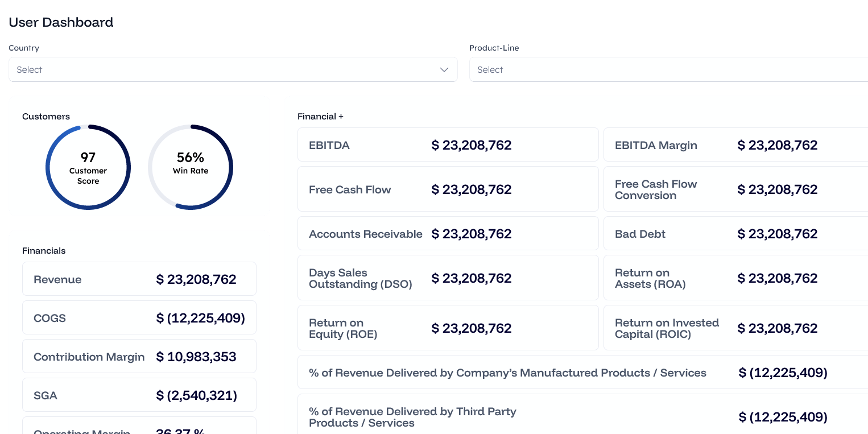Select the Revenue financial card

point(139,279)
